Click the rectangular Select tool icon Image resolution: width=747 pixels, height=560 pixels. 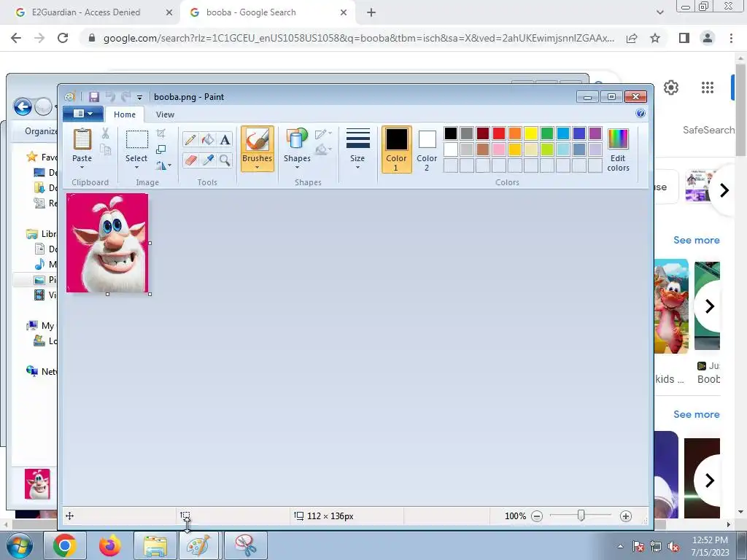click(136, 139)
